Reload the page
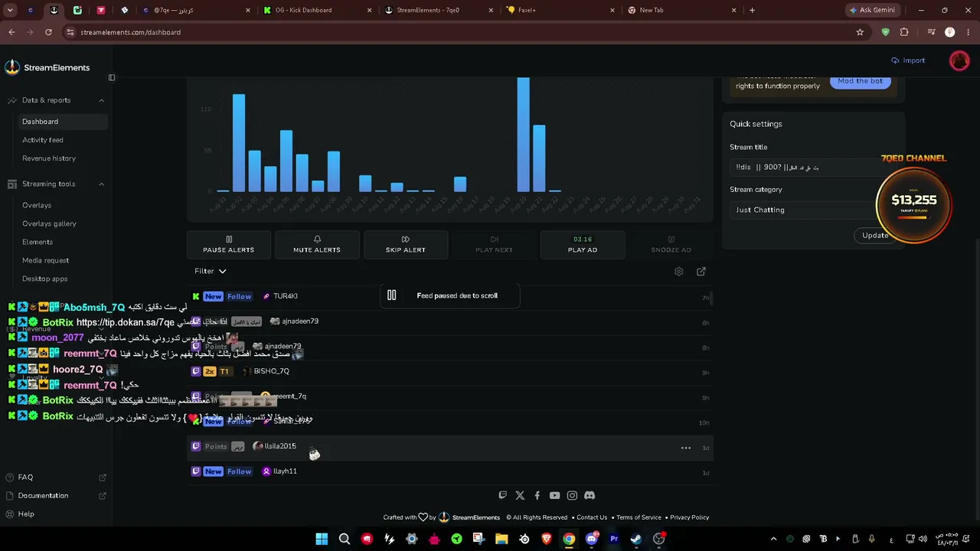The image size is (980, 551). tap(48, 32)
